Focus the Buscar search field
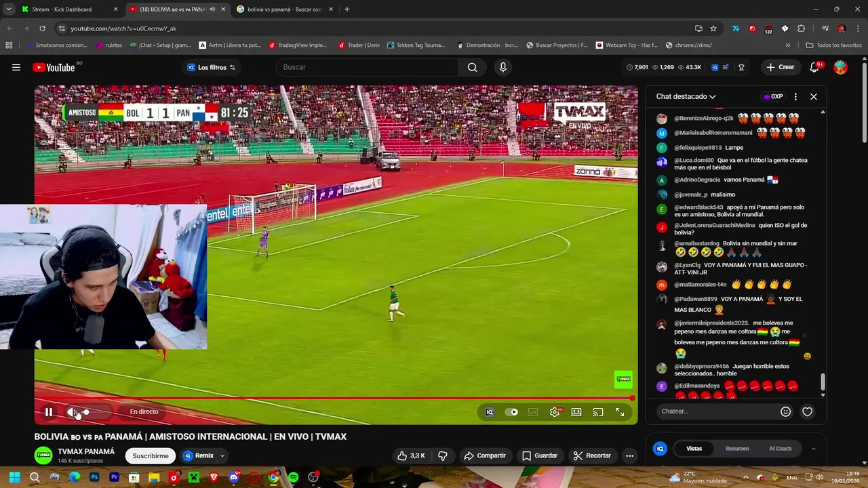This screenshot has height=488, width=868. coord(367,67)
